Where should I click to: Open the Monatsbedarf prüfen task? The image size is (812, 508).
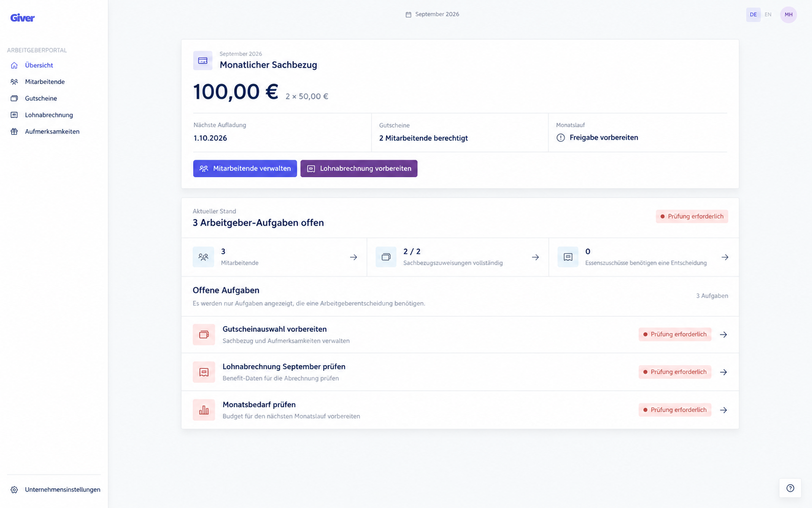(460, 410)
